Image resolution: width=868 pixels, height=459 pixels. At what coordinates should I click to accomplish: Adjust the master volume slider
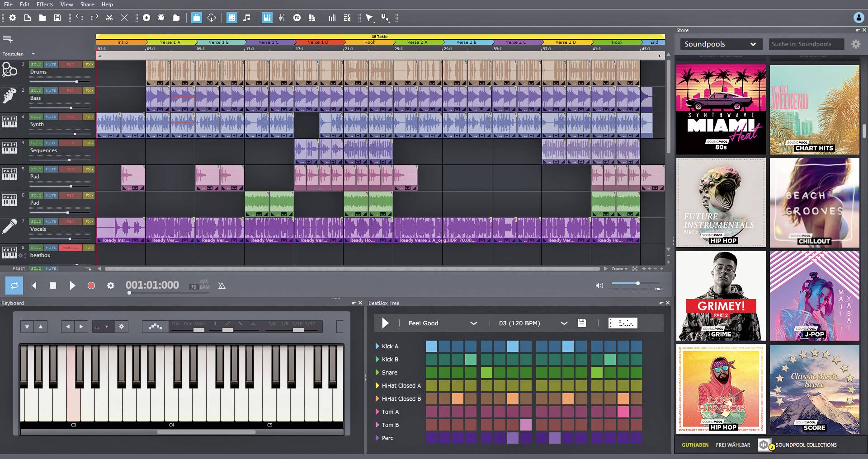(x=637, y=284)
